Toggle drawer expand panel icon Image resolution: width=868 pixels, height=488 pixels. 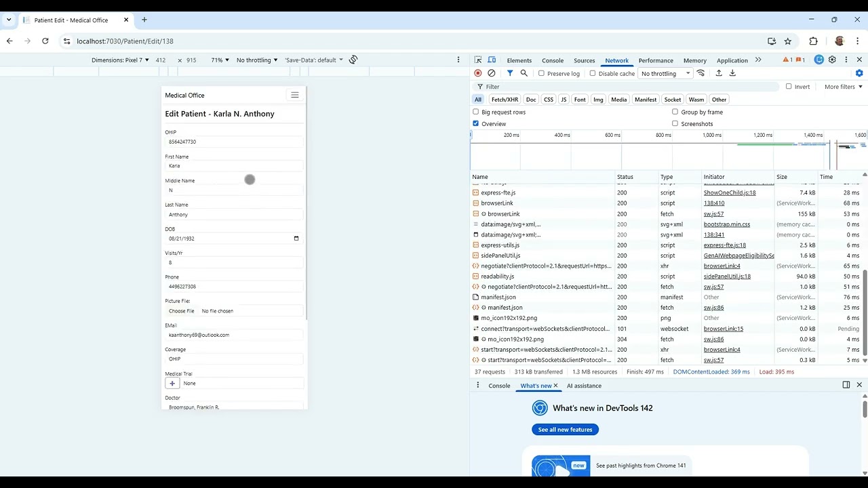(x=846, y=385)
